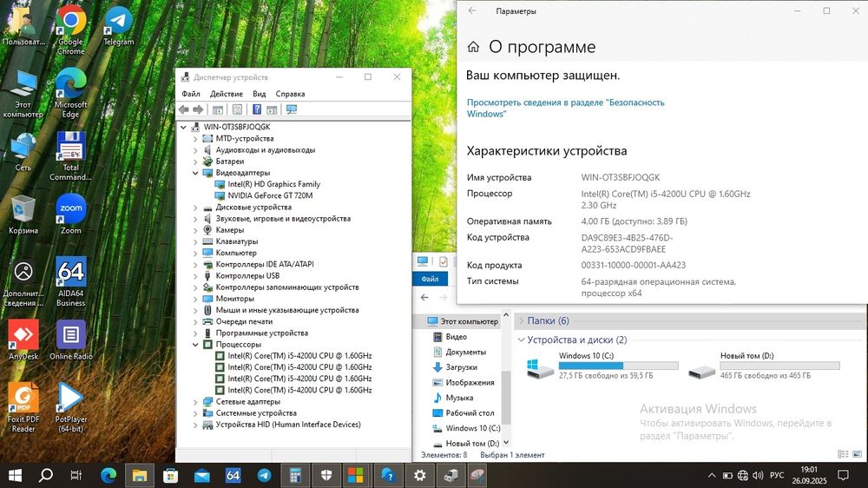The image size is (868, 488).
Task: Click taskbar search magnifier
Action: [x=46, y=475]
